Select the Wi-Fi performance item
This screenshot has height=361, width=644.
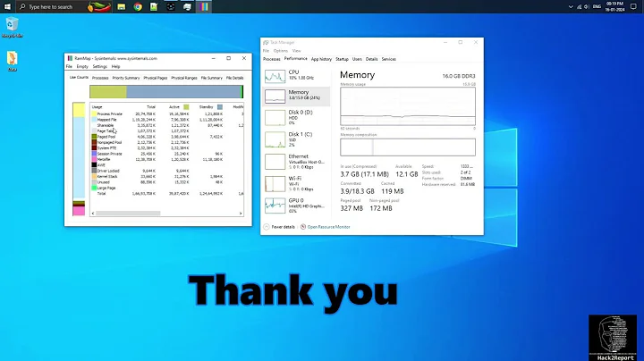(296, 184)
